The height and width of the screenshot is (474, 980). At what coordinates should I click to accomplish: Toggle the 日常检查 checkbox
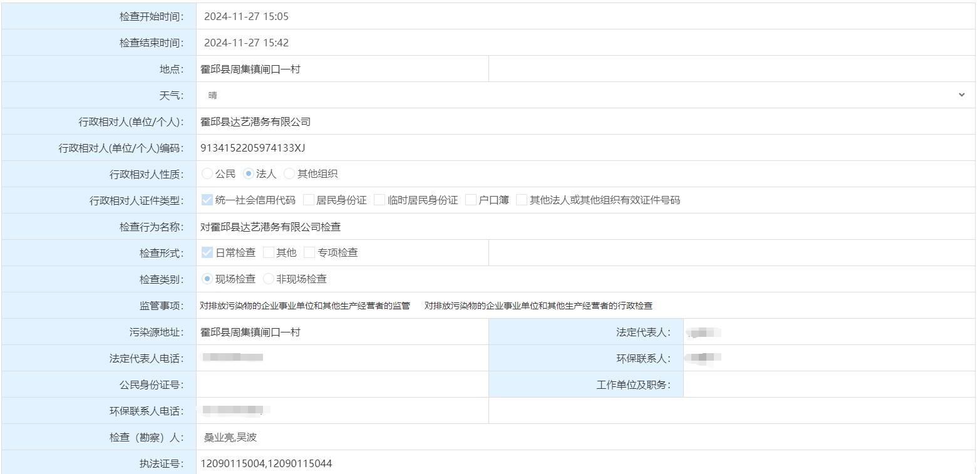point(207,253)
